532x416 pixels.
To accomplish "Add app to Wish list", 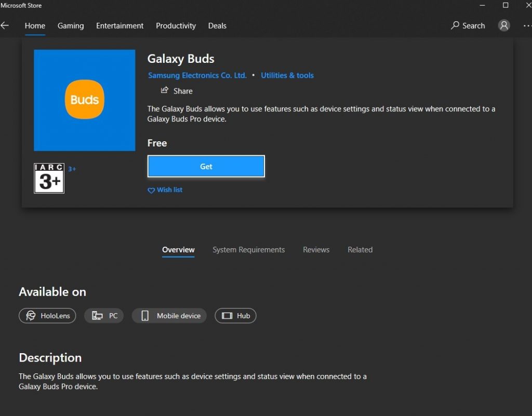I will pos(165,190).
